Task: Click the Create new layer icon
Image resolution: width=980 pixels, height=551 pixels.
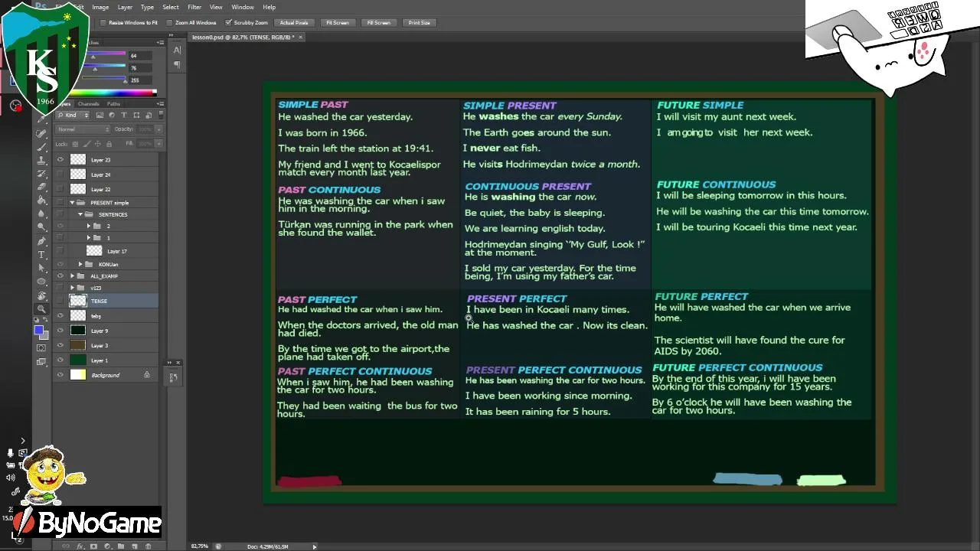Action: pyautogui.click(x=135, y=546)
